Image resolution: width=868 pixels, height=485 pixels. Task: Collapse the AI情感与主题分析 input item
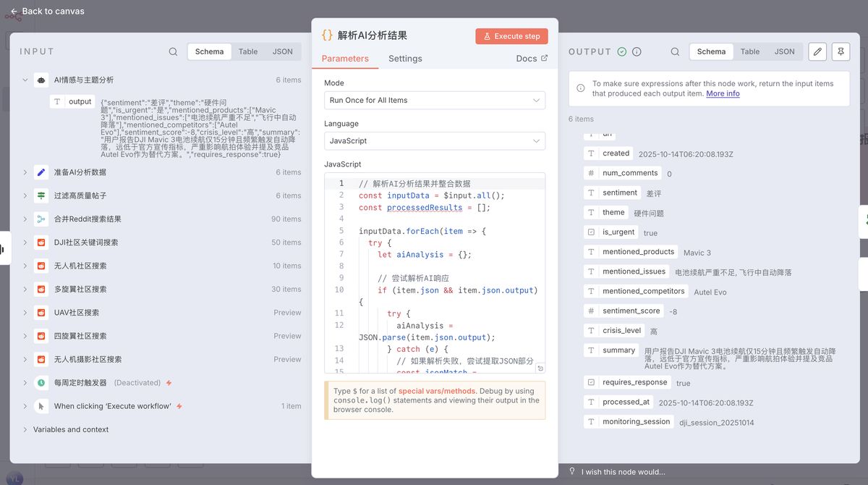[x=25, y=80]
